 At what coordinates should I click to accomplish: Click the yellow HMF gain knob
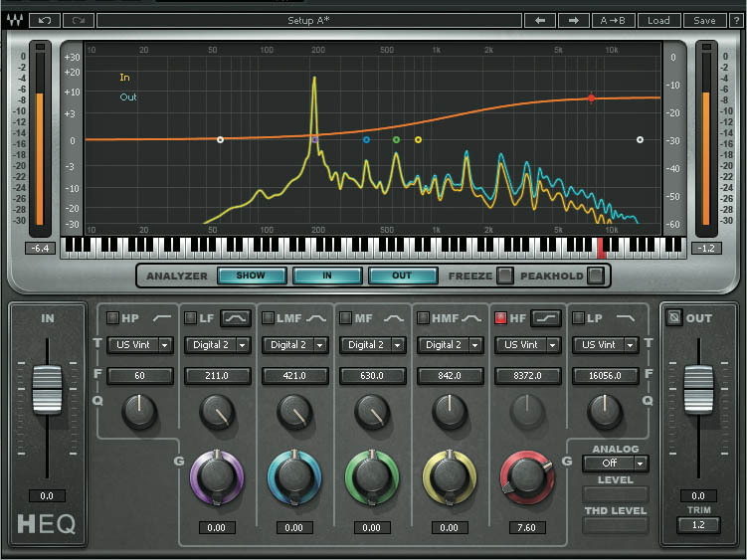point(450,477)
